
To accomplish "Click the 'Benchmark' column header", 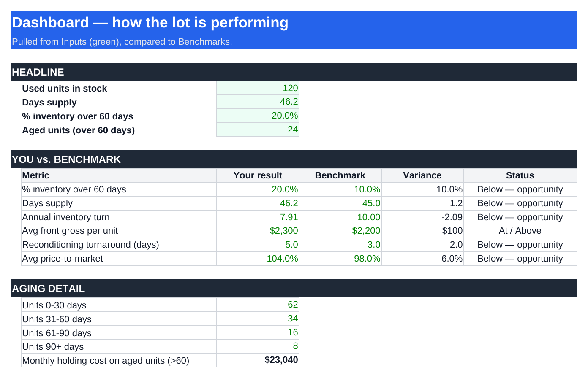I will (340, 175).
